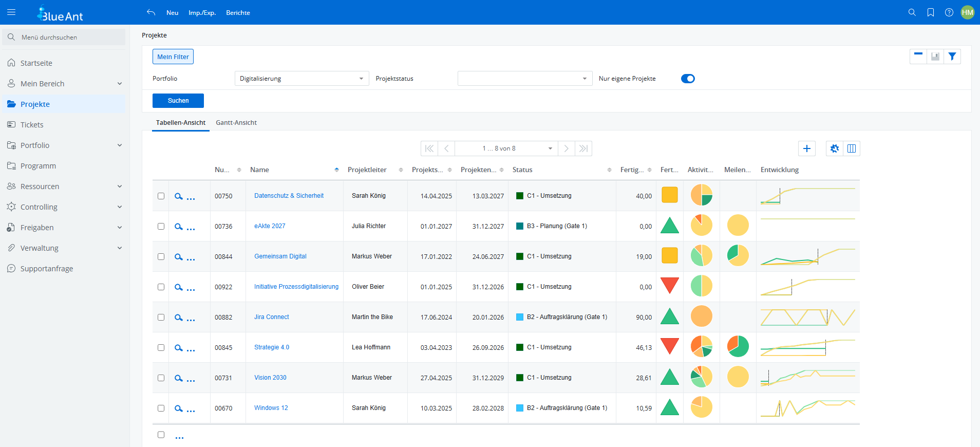Click the Suchen button

coord(178,101)
